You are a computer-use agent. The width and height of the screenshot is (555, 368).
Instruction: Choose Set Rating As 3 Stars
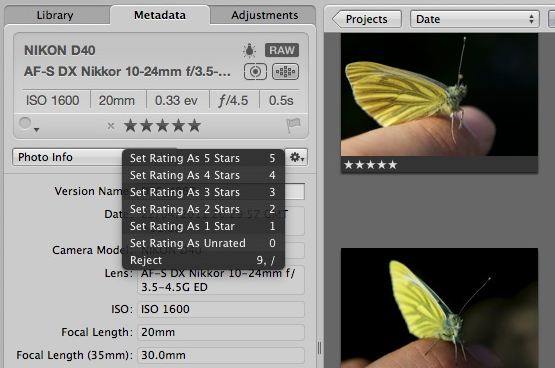[x=203, y=192]
